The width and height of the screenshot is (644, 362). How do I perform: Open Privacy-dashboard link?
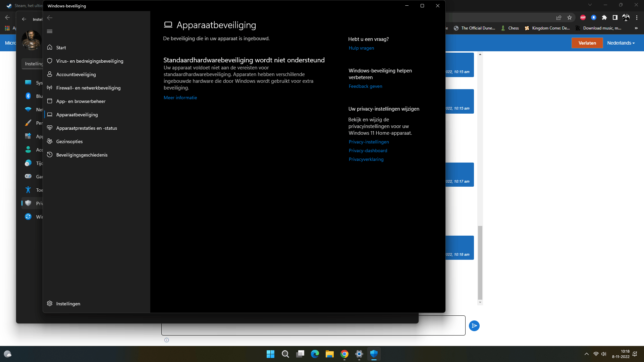[x=368, y=150]
